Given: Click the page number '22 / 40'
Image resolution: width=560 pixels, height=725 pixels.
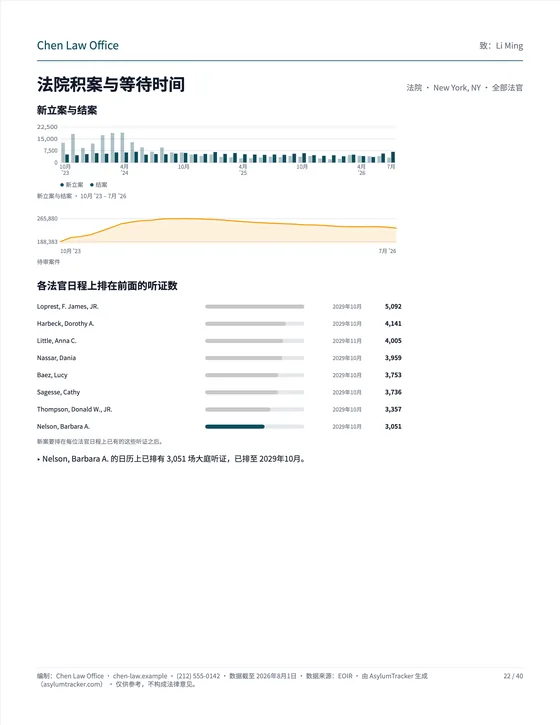Looking at the screenshot, I should [513, 676].
